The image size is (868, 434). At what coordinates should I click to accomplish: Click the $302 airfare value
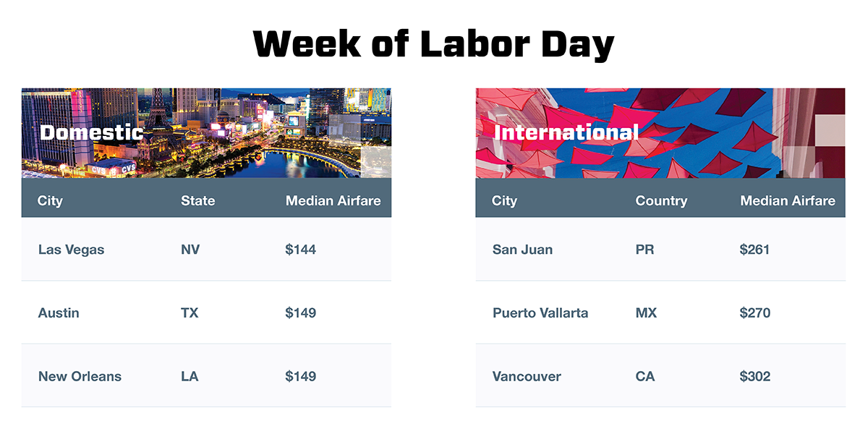point(755,376)
